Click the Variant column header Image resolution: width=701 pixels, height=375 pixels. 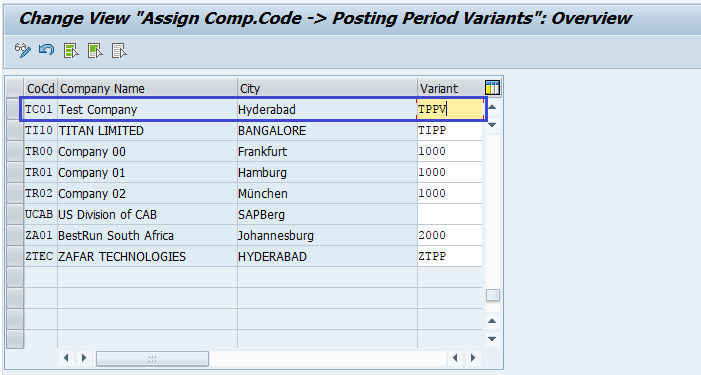(x=450, y=88)
